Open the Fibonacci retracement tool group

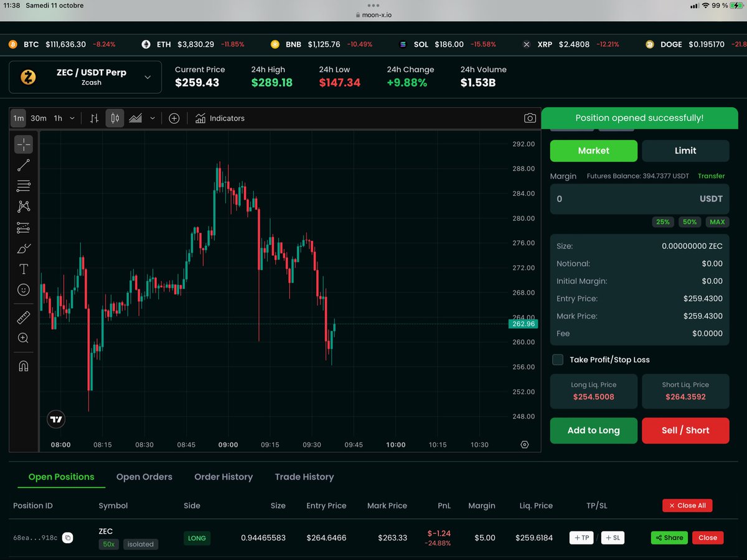24,185
